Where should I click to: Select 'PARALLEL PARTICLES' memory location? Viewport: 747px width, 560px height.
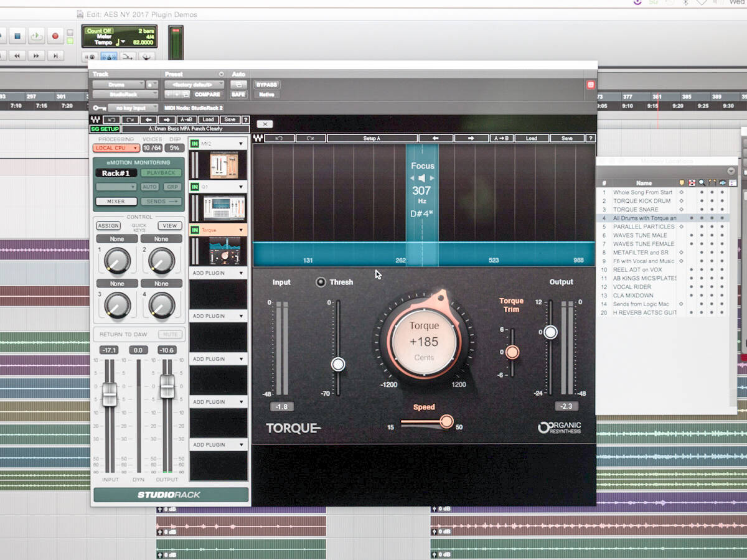[x=644, y=226]
